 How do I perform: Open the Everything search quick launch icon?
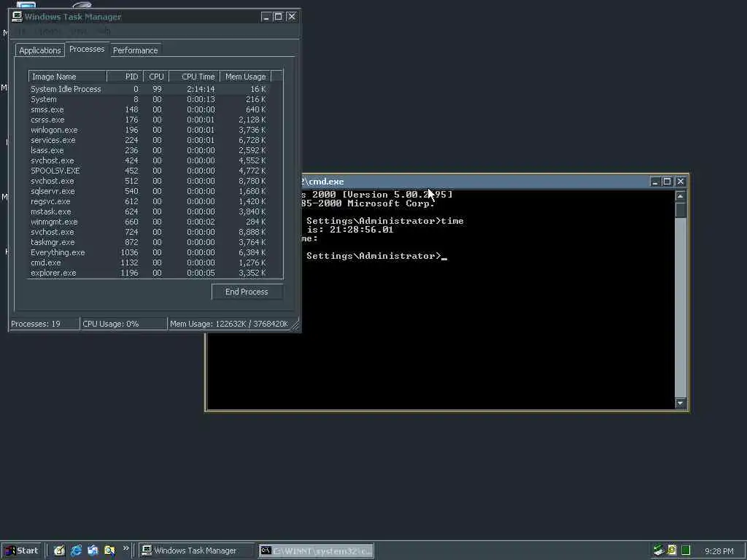(109, 551)
